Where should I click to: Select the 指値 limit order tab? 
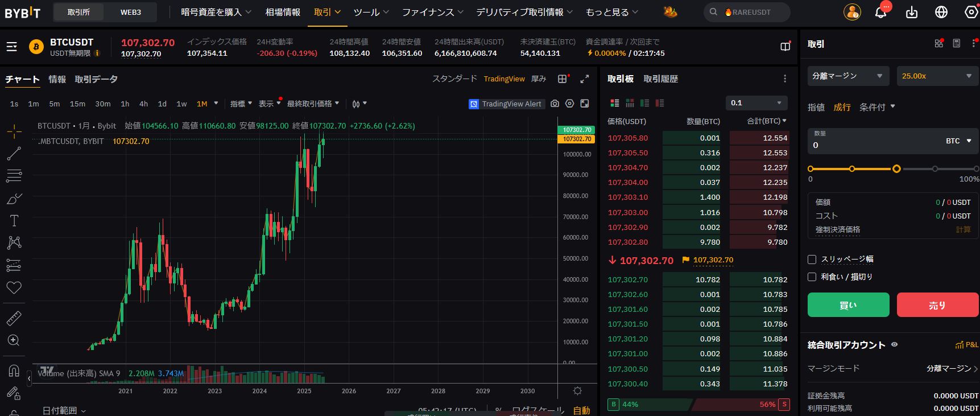click(x=816, y=107)
